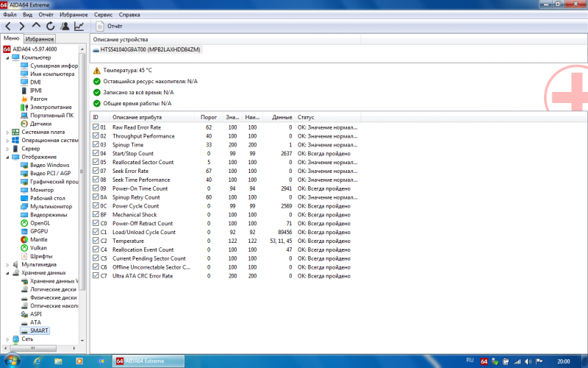Open the Сервис menu
The height and width of the screenshot is (368, 588).
[104, 14]
